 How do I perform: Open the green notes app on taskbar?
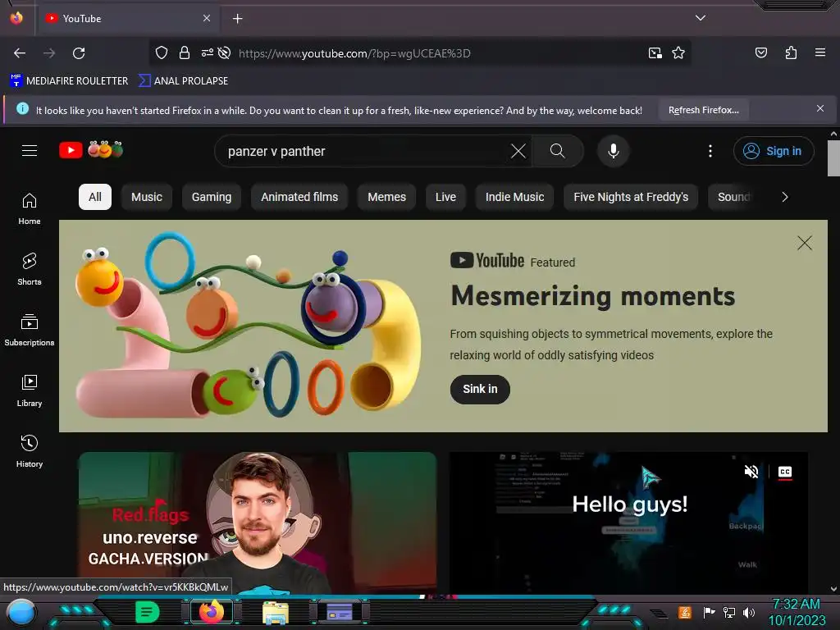[148, 612]
